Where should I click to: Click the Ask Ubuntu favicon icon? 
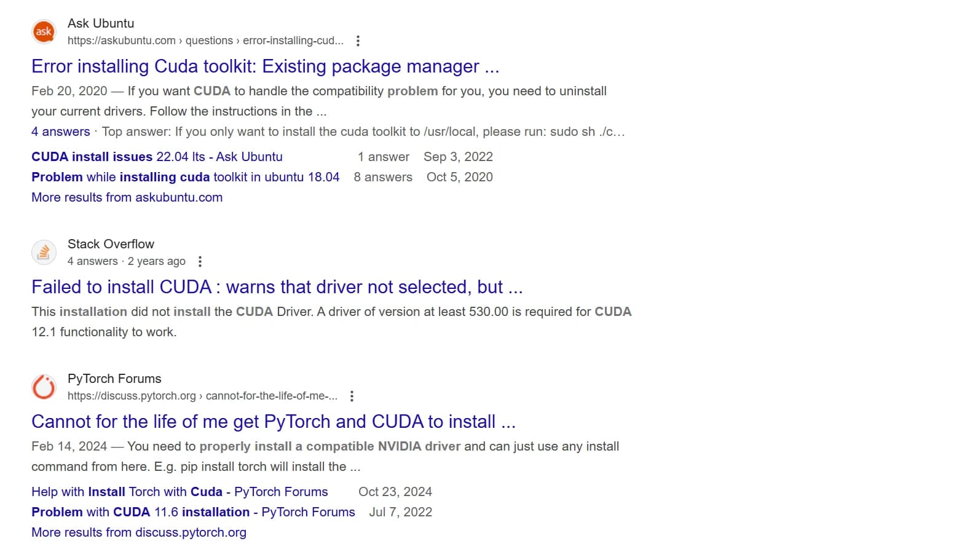[44, 32]
